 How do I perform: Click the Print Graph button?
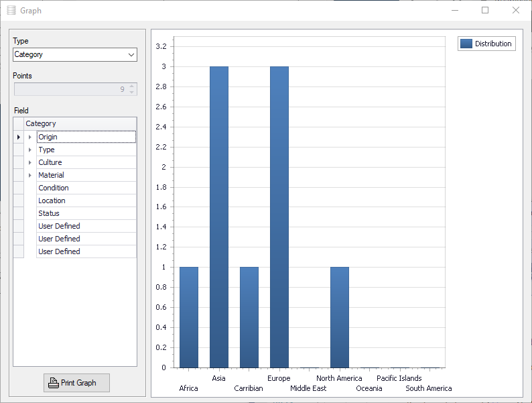[x=76, y=383]
